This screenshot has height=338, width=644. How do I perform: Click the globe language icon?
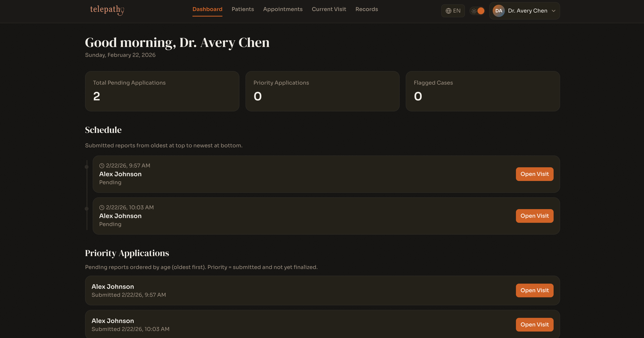448,11
